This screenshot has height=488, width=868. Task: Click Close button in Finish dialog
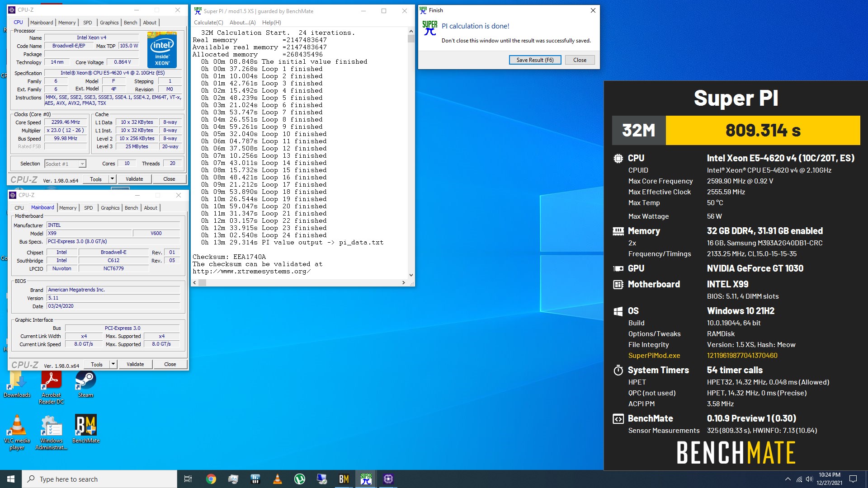(580, 60)
